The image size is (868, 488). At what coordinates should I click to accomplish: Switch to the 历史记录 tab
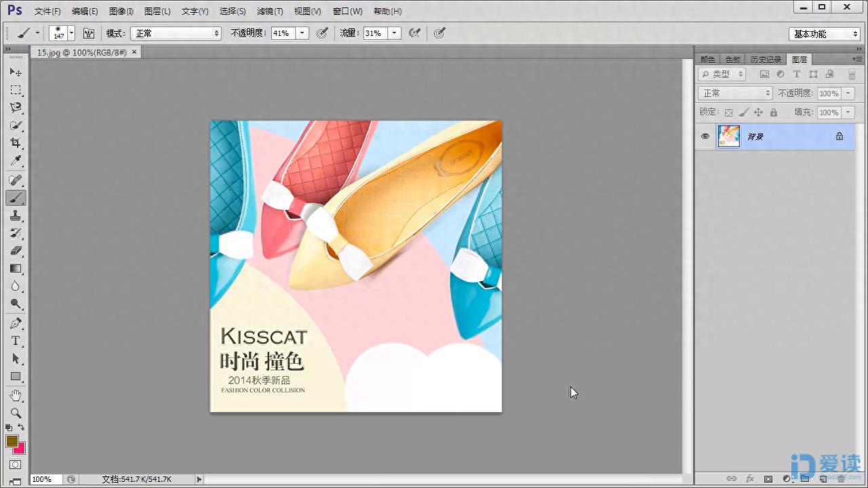pyautogui.click(x=766, y=60)
